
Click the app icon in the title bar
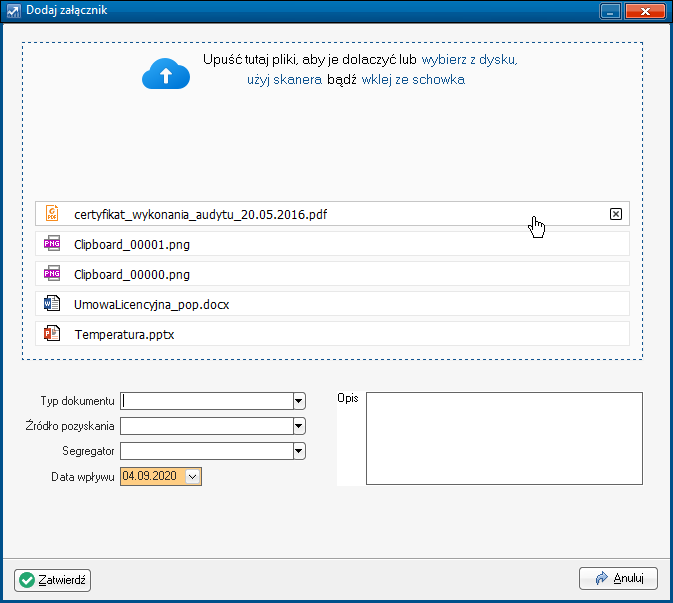(13, 11)
